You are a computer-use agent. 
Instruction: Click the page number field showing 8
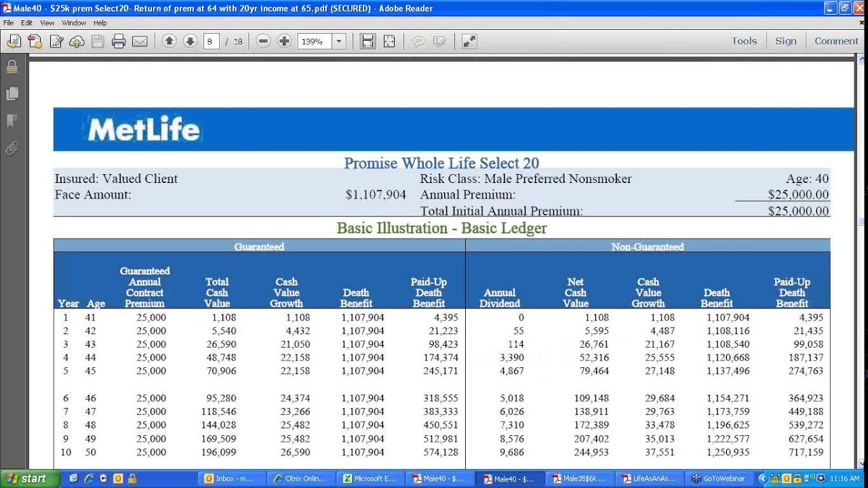(211, 41)
